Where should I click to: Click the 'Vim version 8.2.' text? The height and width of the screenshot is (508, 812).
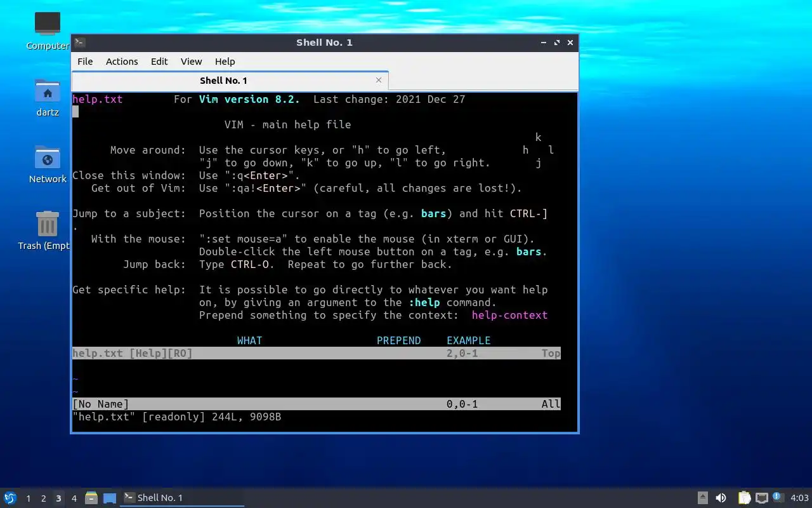pyautogui.click(x=249, y=99)
